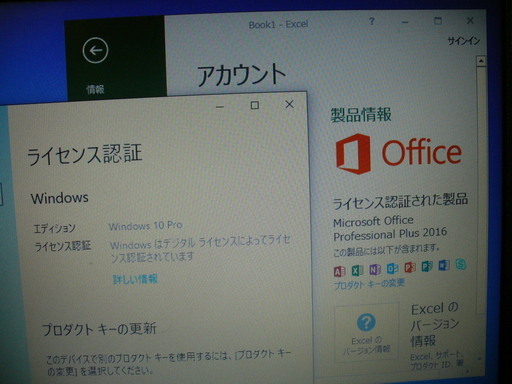Click the Book1 - Excel title text
The image size is (512, 384).
tap(278, 24)
